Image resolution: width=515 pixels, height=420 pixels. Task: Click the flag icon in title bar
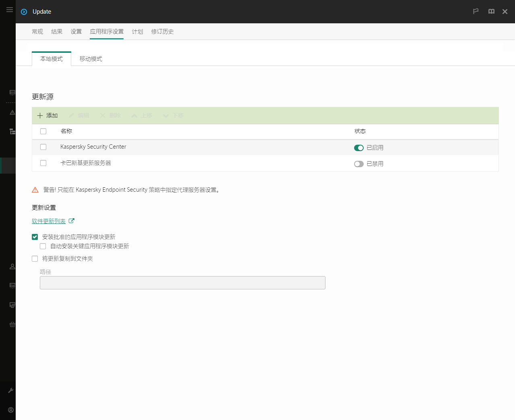476,11
